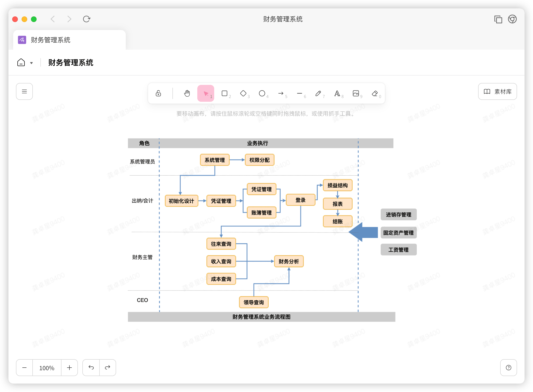Click the undo arrow button
This screenshot has width=533, height=392.
tap(91, 368)
